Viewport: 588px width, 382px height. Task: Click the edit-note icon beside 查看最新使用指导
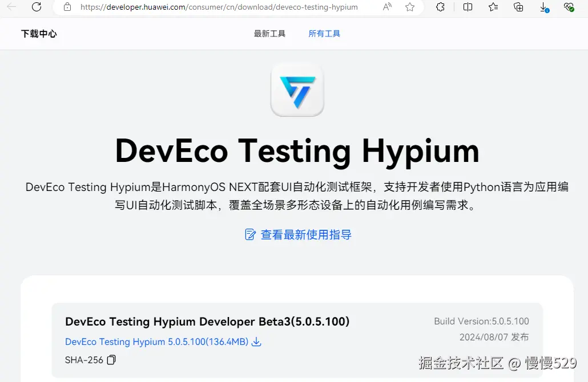(x=250, y=234)
